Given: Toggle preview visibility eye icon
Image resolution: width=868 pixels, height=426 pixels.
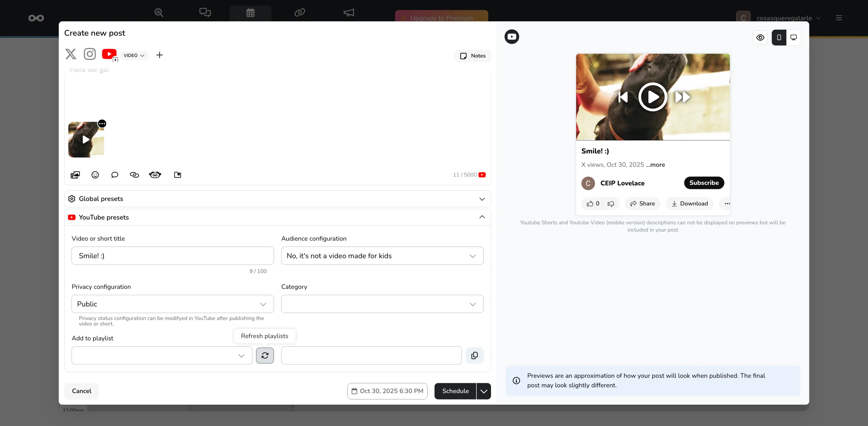Looking at the screenshot, I should 760,38.
